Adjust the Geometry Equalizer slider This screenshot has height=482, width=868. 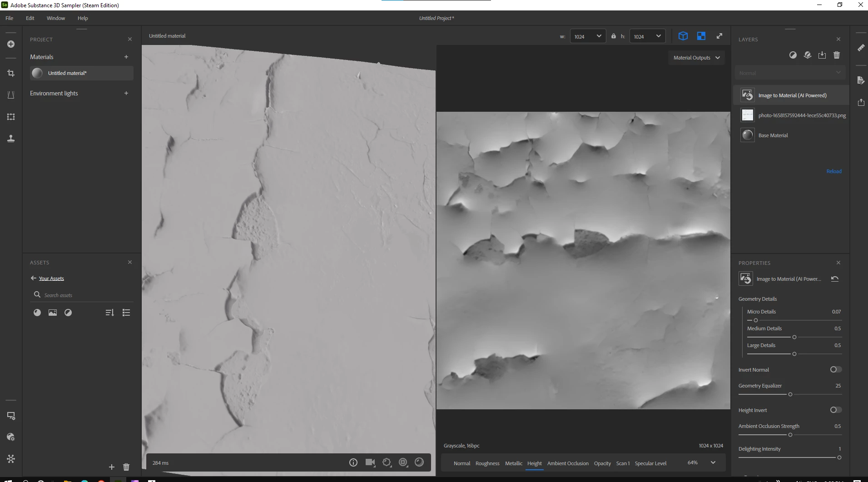click(790, 394)
